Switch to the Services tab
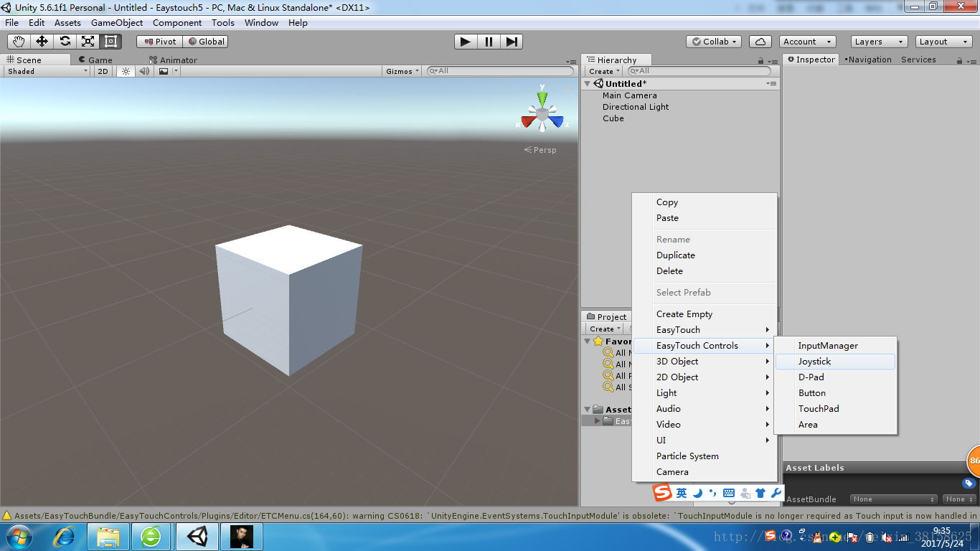980x551 pixels. point(918,60)
